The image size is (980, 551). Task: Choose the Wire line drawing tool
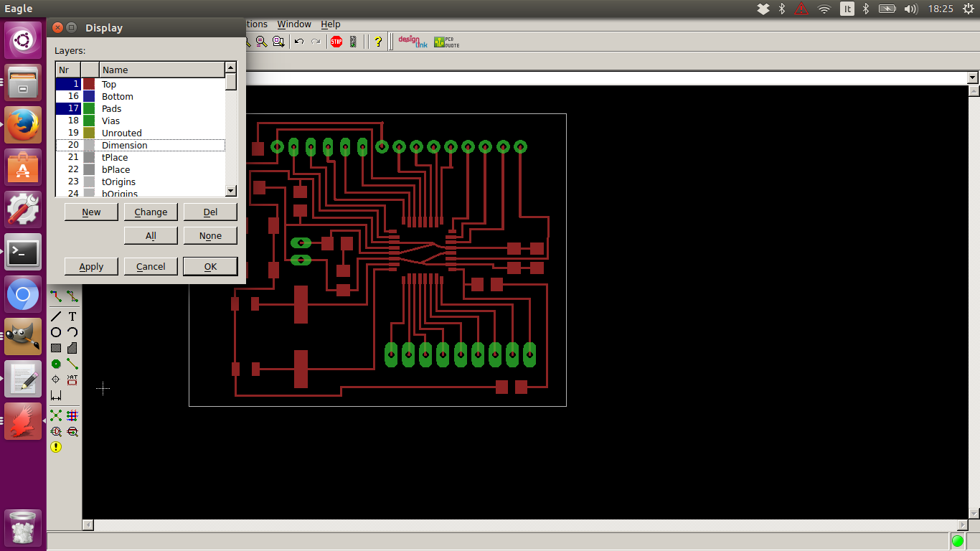56,316
